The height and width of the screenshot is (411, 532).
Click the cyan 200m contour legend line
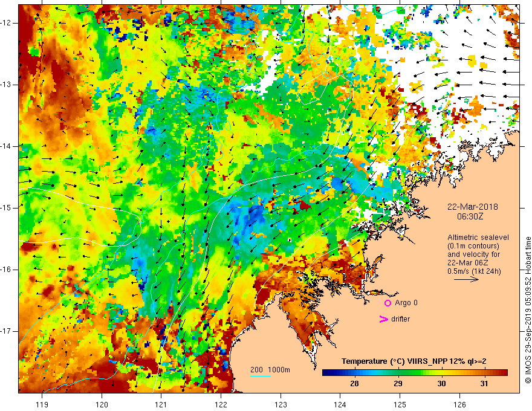coord(261,376)
